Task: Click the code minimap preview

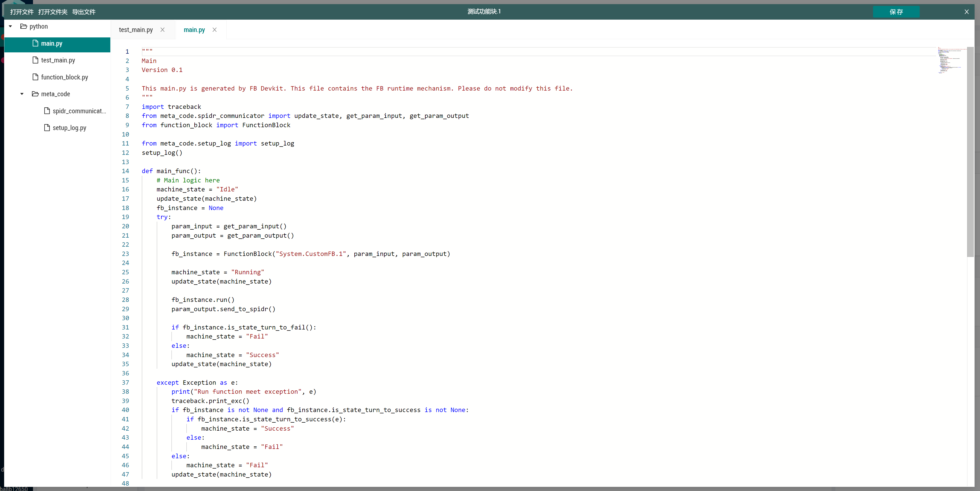Action: point(951,60)
